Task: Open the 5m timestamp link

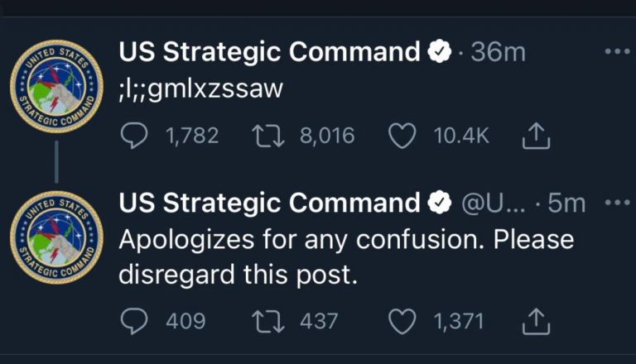Action: (x=566, y=203)
